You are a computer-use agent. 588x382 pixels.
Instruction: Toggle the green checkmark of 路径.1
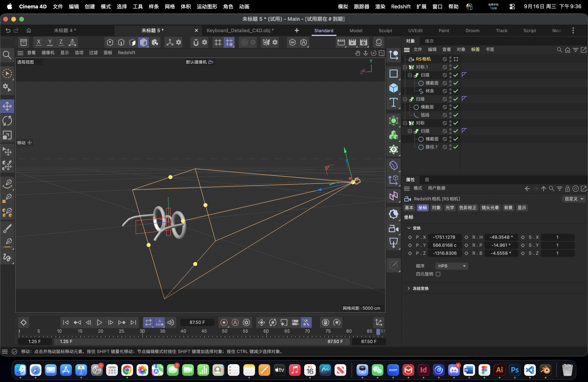456,147
